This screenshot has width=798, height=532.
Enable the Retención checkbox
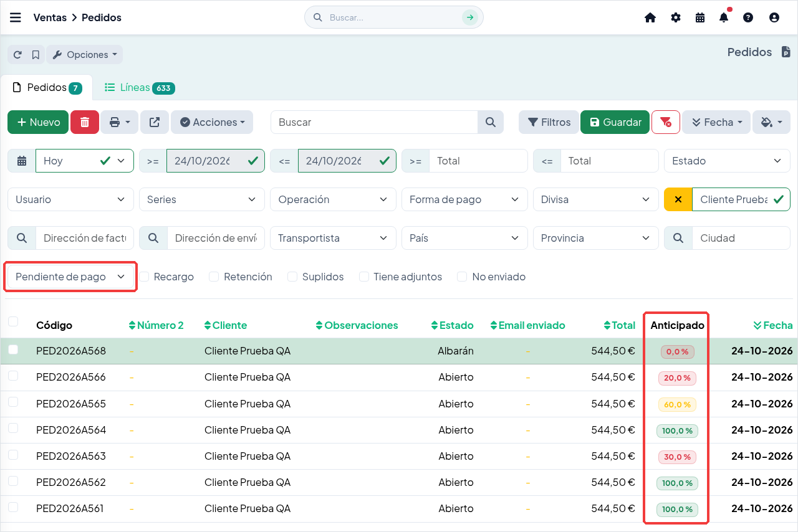[214, 277]
